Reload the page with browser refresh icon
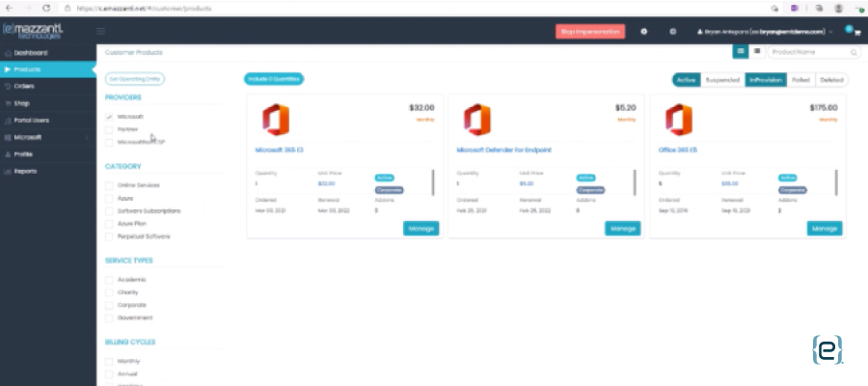 [46, 7]
